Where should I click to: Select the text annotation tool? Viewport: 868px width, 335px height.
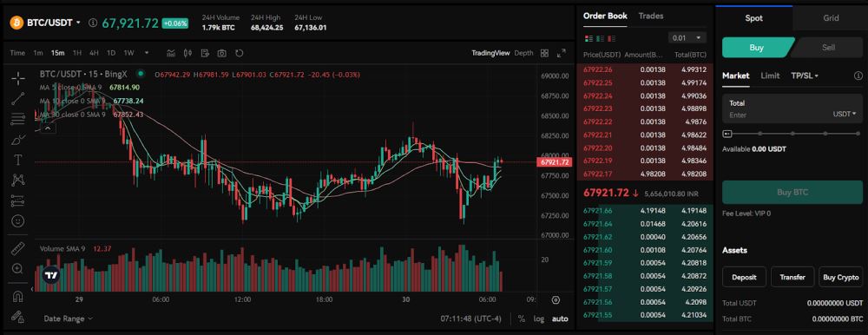[17, 160]
